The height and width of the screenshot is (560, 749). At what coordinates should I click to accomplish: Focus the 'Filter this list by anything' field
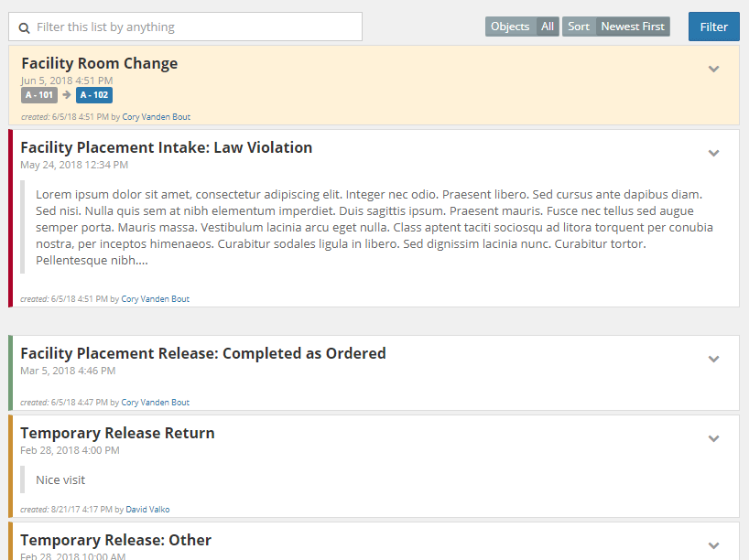coord(192,27)
